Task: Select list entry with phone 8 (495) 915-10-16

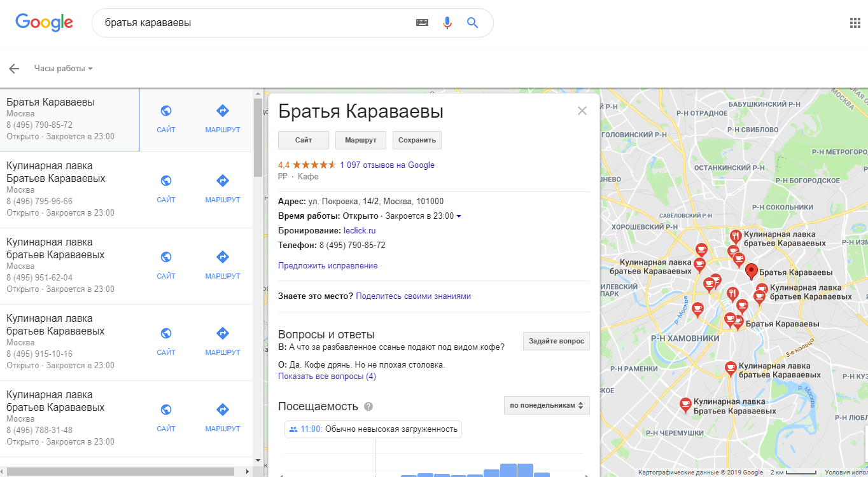Action: [x=69, y=342]
